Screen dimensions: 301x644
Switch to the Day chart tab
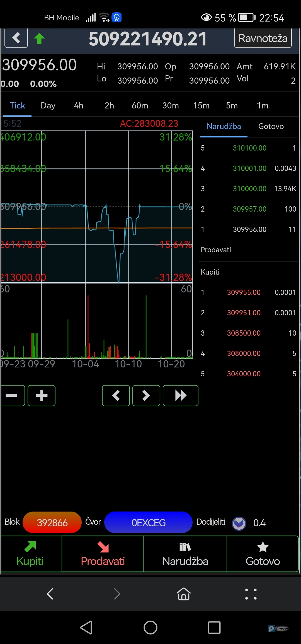(48, 106)
